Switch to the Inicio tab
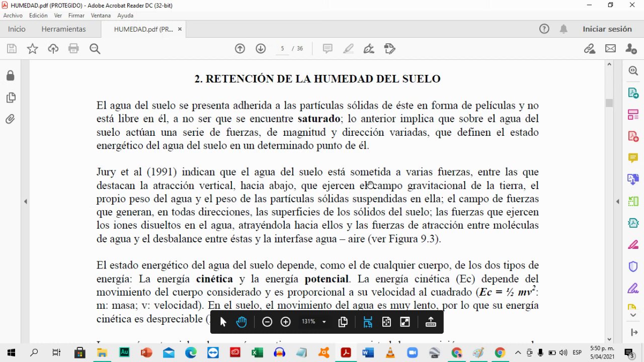 [17, 29]
